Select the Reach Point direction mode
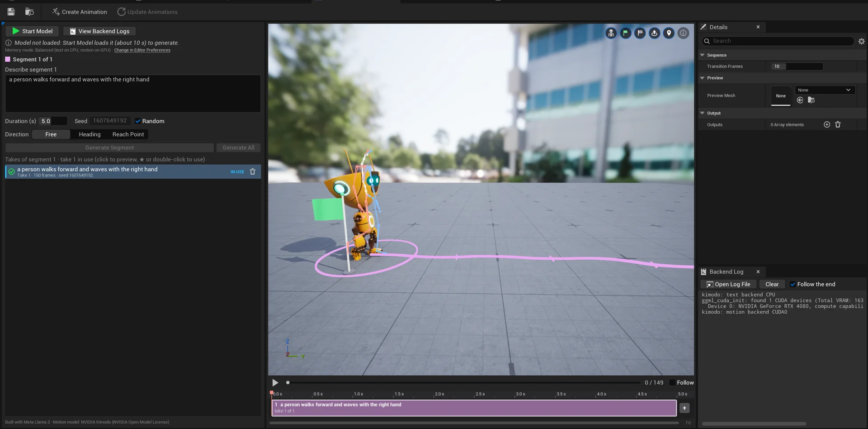The width and height of the screenshot is (868, 429). (x=128, y=134)
